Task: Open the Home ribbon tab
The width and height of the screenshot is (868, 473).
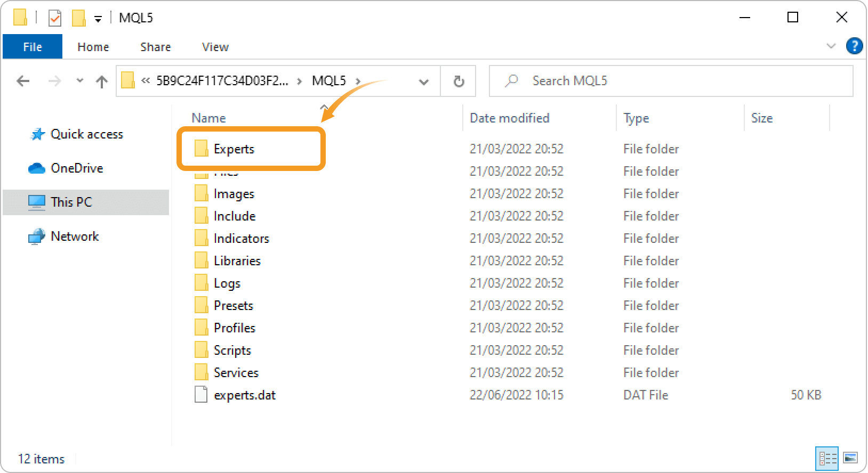Action: (x=93, y=47)
